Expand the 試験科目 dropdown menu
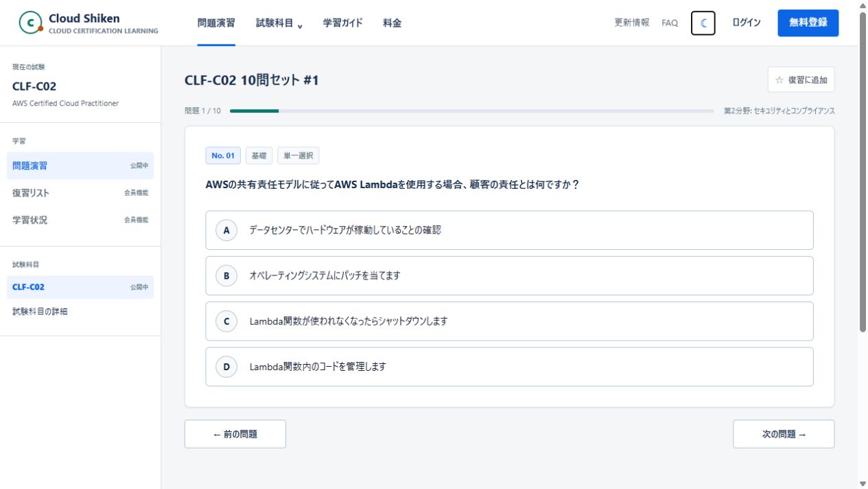 (x=279, y=23)
